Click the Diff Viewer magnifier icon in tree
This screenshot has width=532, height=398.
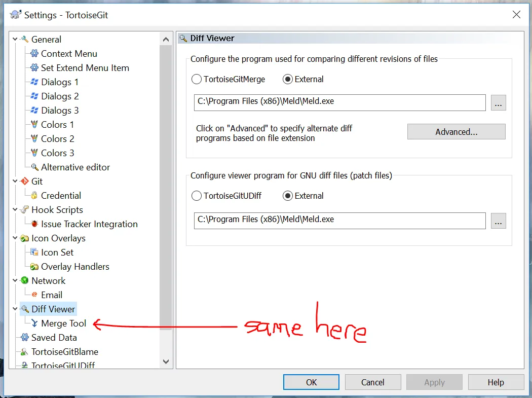[x=25, y=309]
